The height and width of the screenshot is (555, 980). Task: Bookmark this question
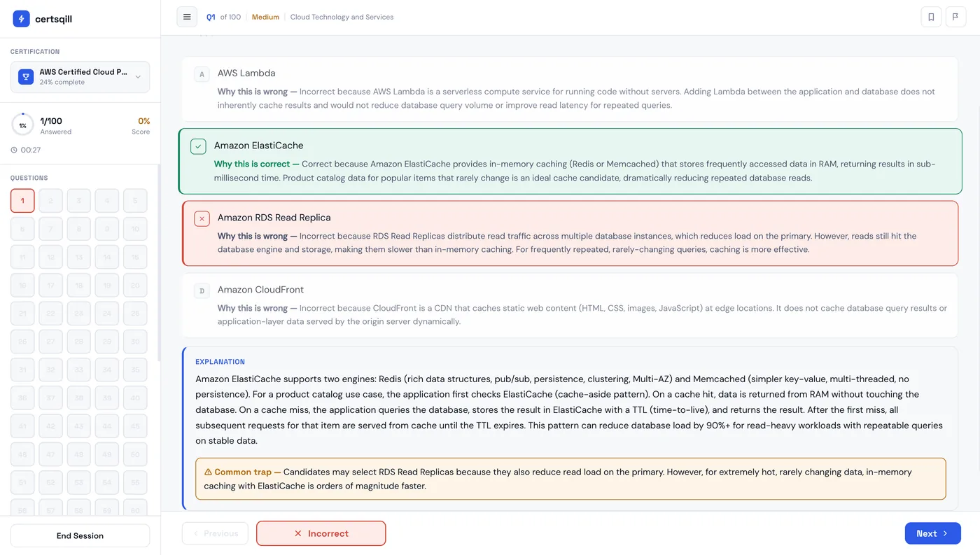931,17
